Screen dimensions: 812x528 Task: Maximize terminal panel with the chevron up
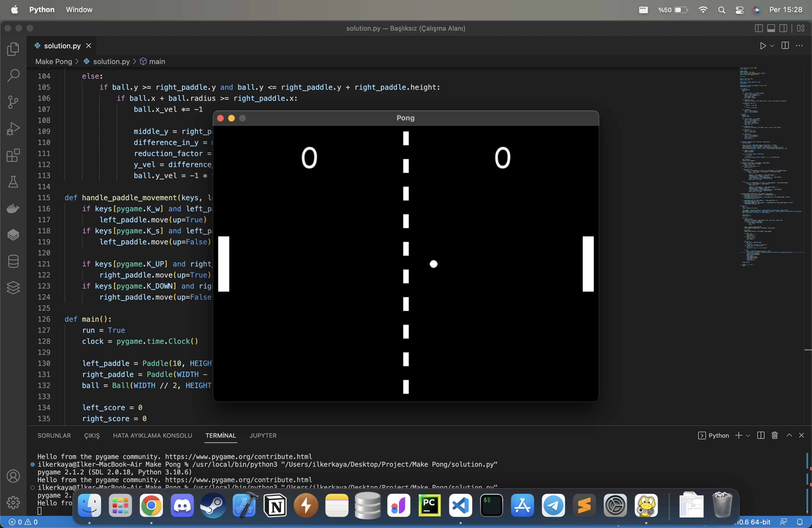tap(789, 435)
